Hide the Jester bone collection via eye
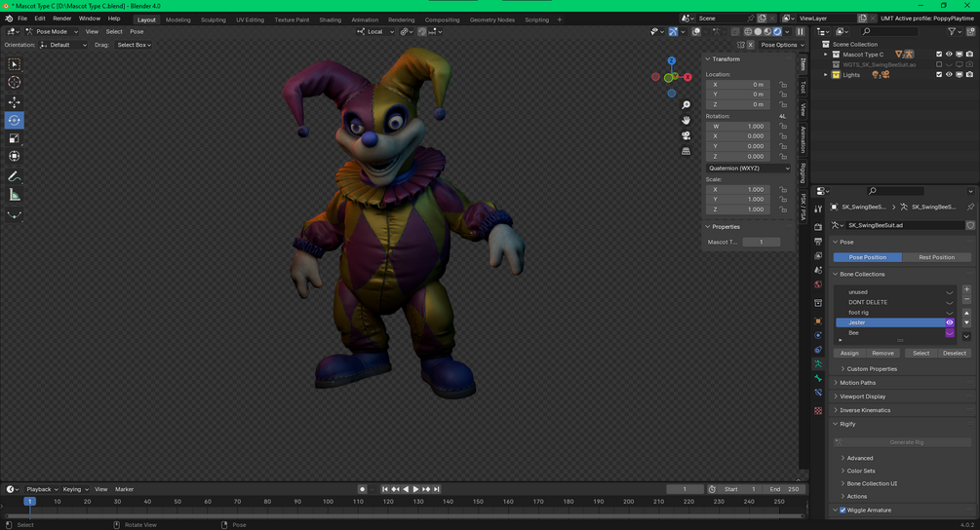The image size is (980, 530). [x=949, y=322]
